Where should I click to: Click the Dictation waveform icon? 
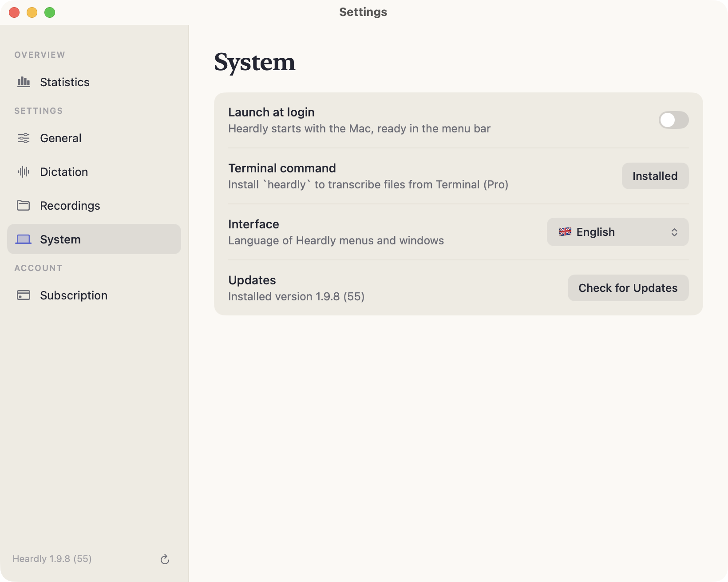[x=24, y=172]
